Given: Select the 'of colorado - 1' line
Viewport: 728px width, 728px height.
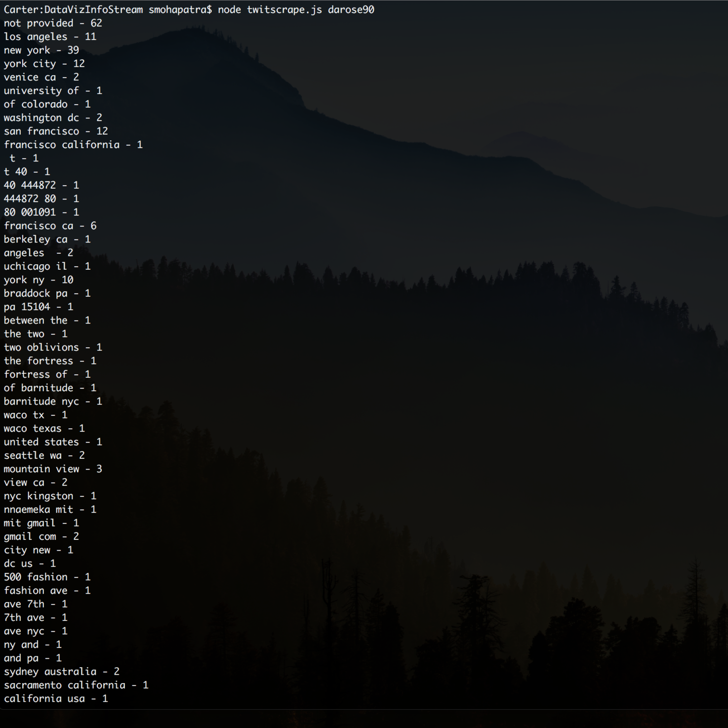Looking at the screenshot, I should (x=47, y=104).
